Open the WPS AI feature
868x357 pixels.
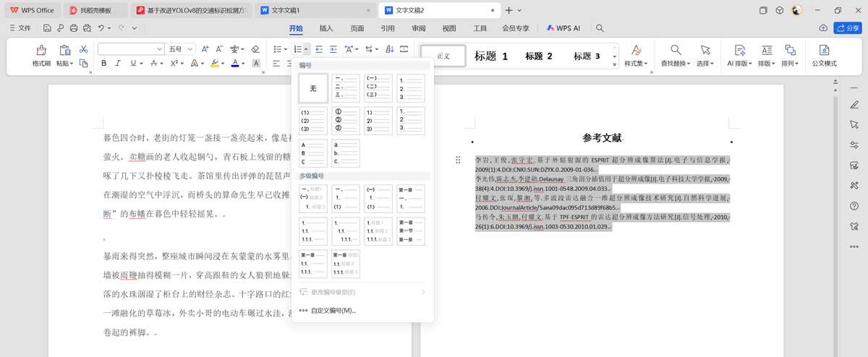[x=563, y=28]
